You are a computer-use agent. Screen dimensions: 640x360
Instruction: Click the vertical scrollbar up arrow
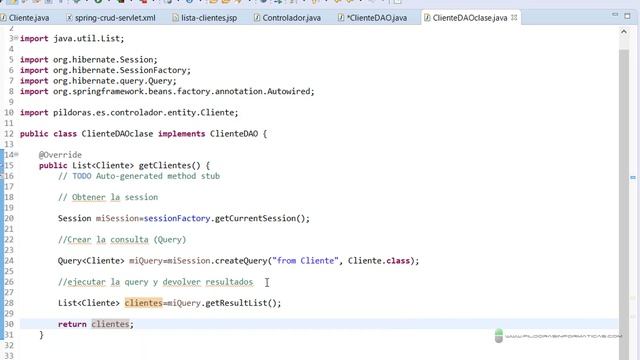(x=624, y=31)
